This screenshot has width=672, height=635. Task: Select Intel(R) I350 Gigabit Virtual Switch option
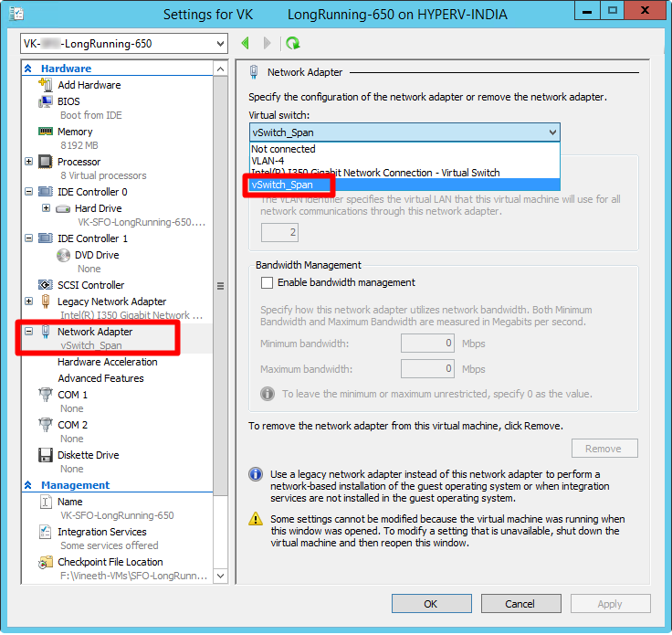(x=404, y=173)
